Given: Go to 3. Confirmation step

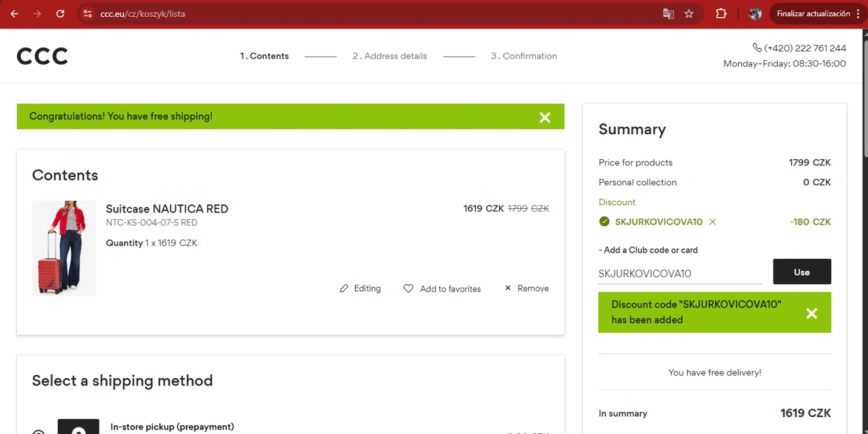Looking at the screenshot, I should (524, 56).
